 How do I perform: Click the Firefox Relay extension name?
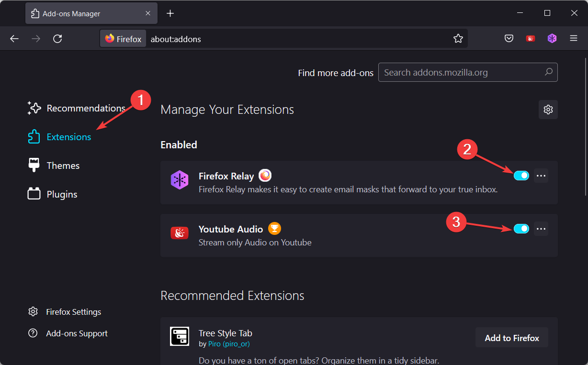click(226, 176)
